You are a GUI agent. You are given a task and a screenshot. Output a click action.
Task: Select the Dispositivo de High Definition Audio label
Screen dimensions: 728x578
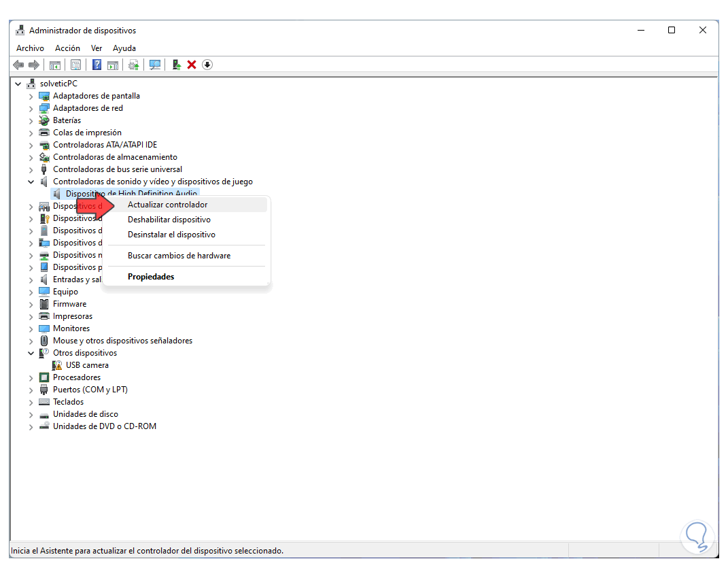coord(131,193)
